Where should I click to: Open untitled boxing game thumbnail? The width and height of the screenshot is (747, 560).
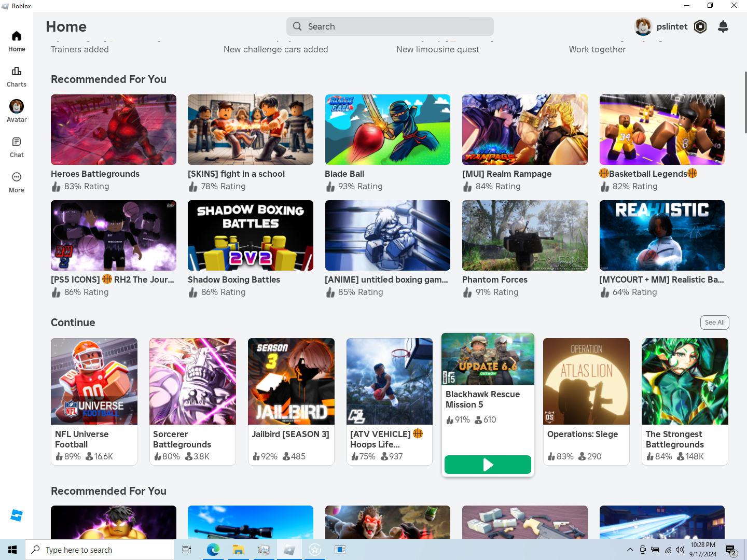pos(388,235)
